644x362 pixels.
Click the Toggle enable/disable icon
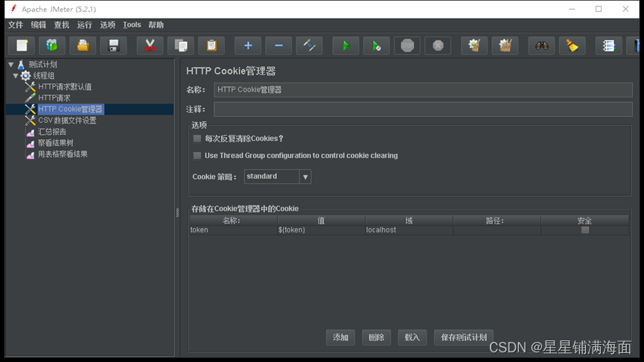[x=309, y=45]
